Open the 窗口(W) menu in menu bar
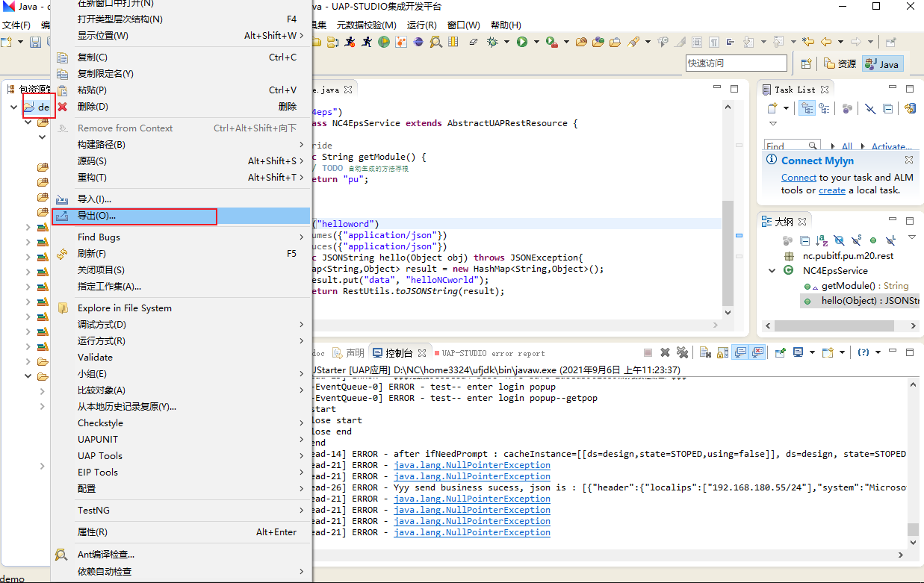Viewport: 924px width, 583px height. 463,25
